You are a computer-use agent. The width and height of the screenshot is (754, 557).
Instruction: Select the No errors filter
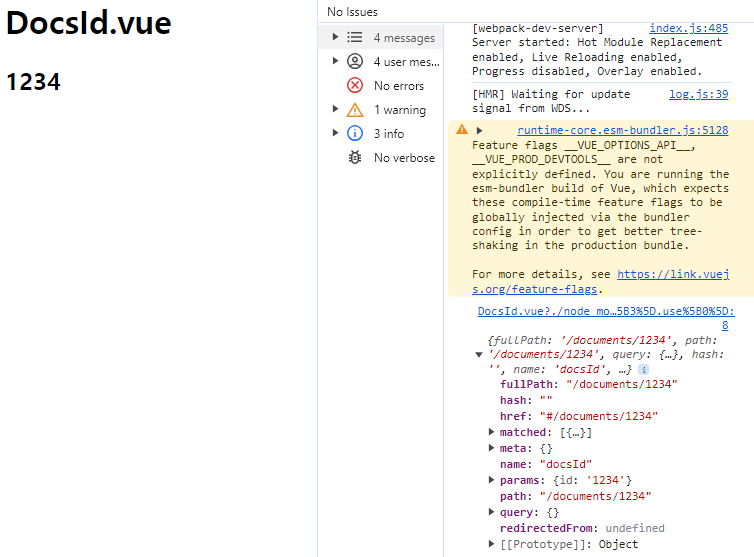tap(381, 86)
